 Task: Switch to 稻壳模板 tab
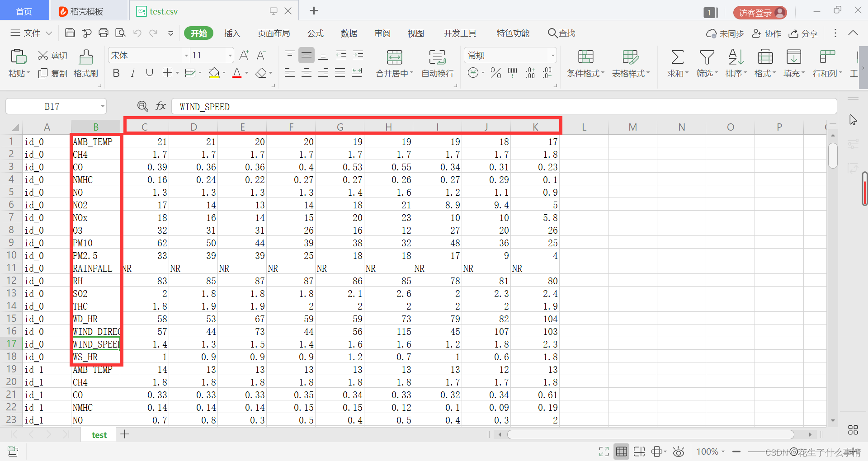click(87, 11)
